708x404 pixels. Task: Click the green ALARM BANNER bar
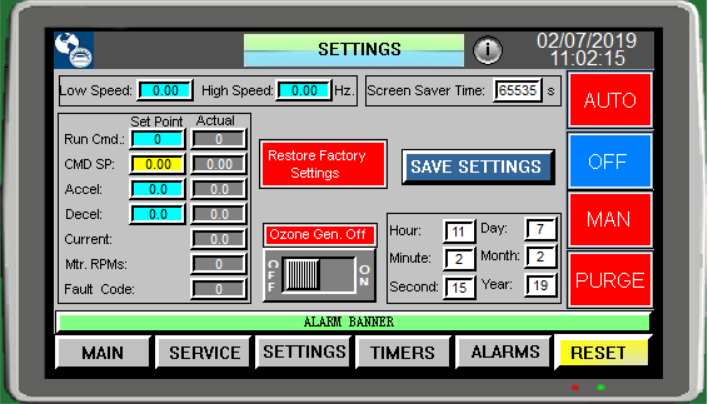pos(353,322)
